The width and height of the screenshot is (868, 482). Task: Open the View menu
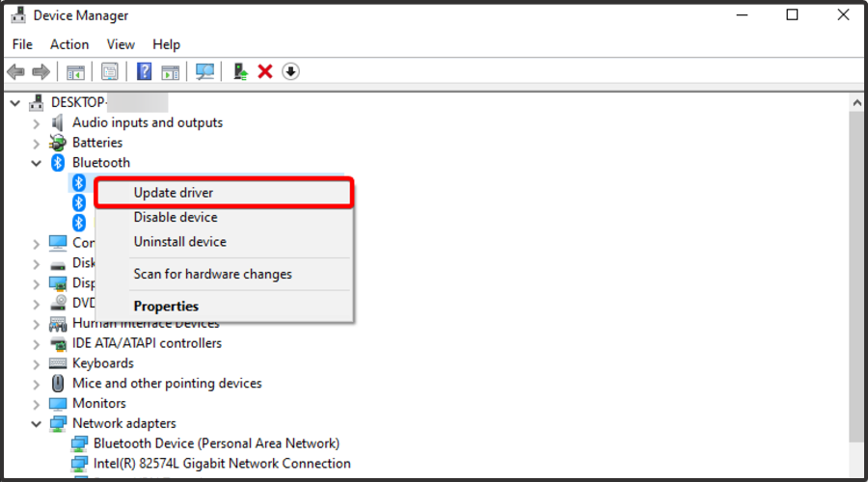pyautogui.click(x=121, y=44)
